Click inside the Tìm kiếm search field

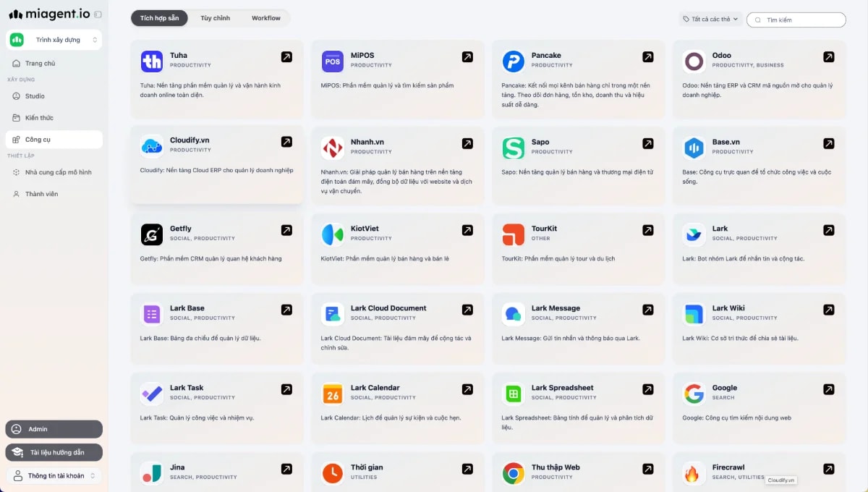coord(796,20)
